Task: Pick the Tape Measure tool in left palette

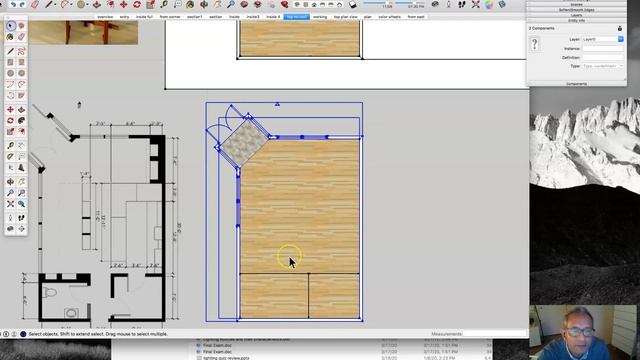Action: pos(11,145)
